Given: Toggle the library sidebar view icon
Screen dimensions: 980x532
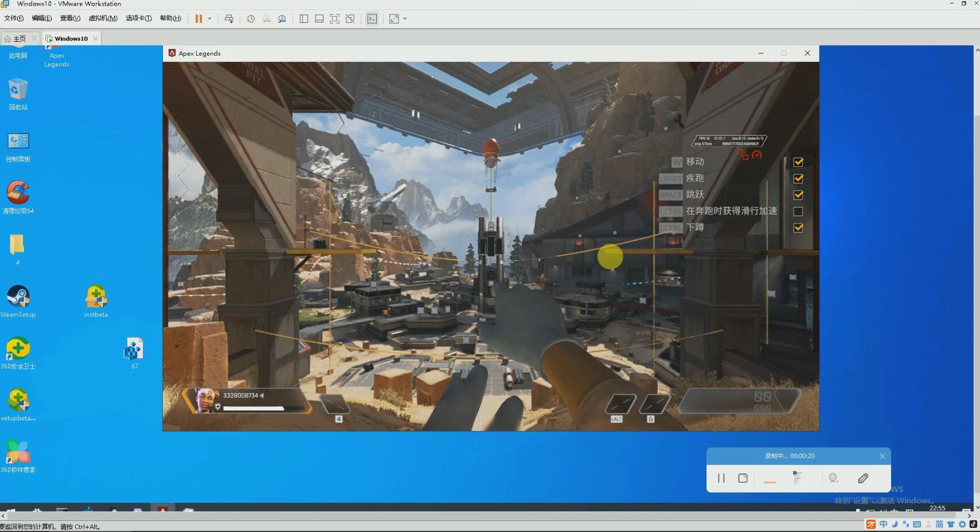Looking at the screenshot, I should (x=304, y=19).
